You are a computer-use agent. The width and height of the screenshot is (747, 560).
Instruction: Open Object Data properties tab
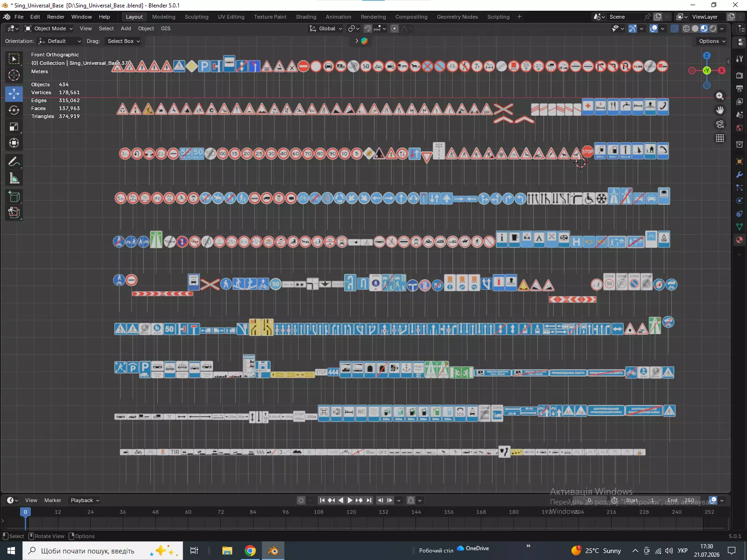(x=740, y=227)
